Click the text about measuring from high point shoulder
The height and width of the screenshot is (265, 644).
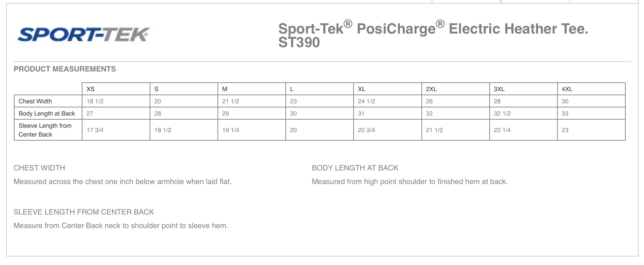[410, 182]
